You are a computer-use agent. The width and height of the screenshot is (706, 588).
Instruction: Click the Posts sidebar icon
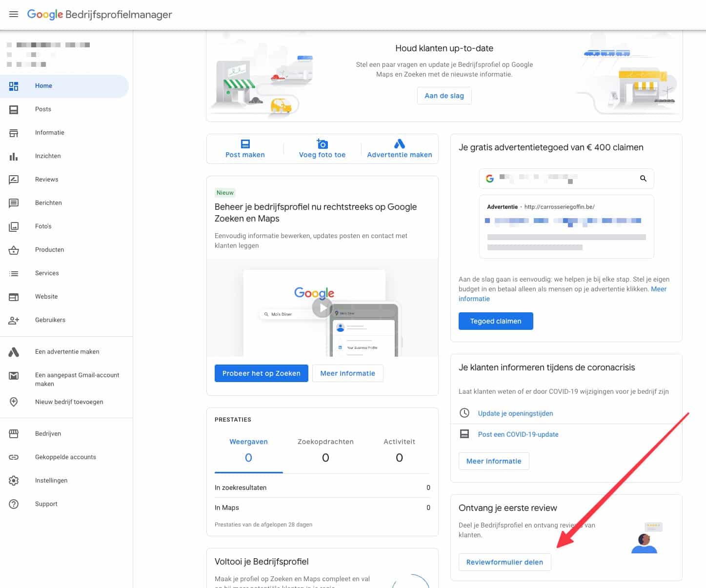point(14,109)
